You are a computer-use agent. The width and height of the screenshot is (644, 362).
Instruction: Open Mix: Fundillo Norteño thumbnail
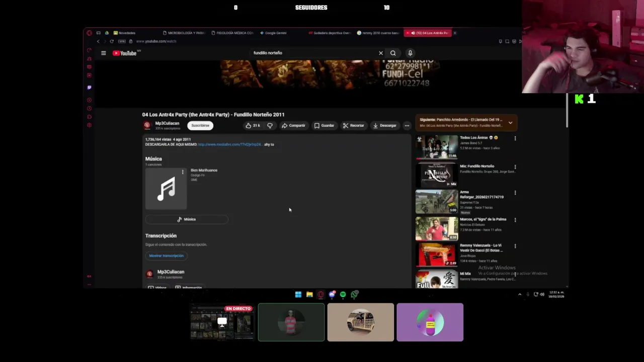(x=437, y=175)
